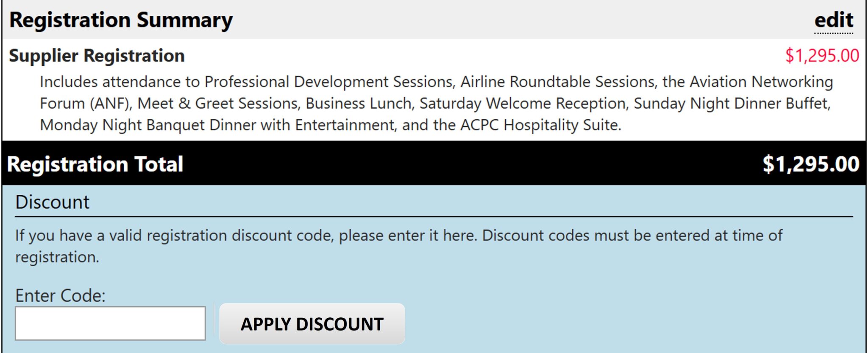This screenshot has height=353, width=868.
Task: Click the Registration Summary heading
Action: click(x=121, y=20)
